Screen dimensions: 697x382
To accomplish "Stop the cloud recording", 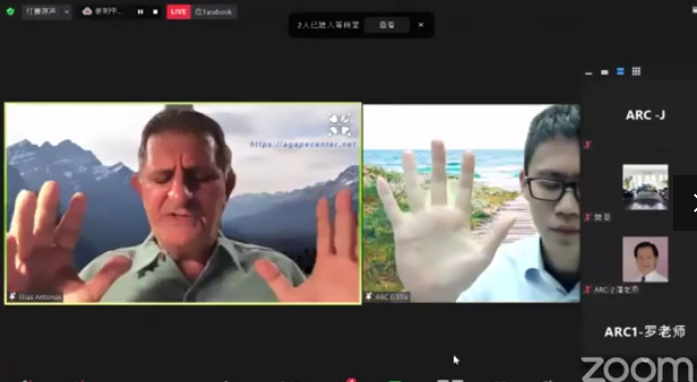I will point(155,12).
